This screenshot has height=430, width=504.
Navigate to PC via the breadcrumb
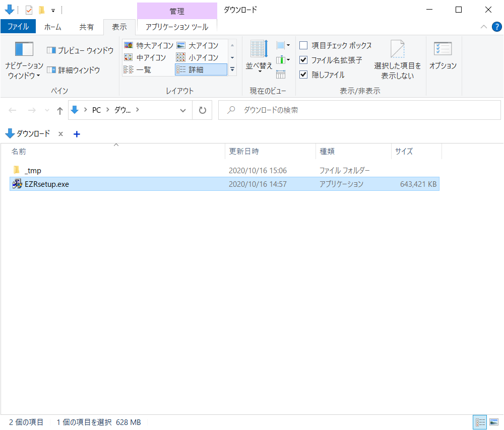96,110
